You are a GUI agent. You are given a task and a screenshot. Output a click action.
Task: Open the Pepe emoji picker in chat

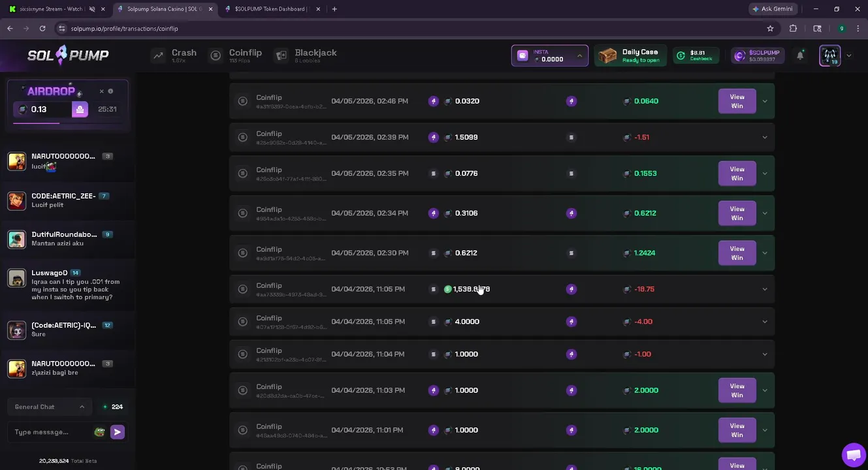(x=99, y=432)
